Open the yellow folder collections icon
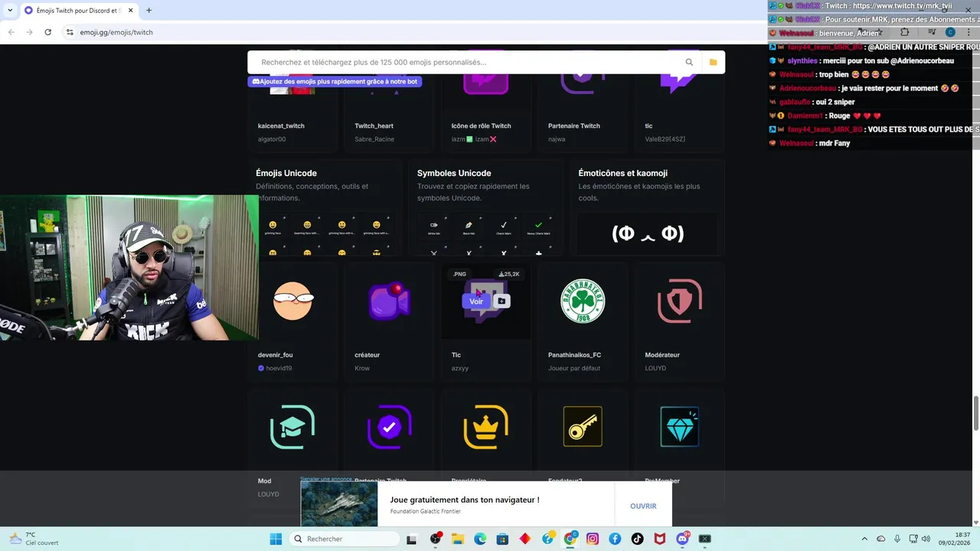980x551 pixels. 713,62
